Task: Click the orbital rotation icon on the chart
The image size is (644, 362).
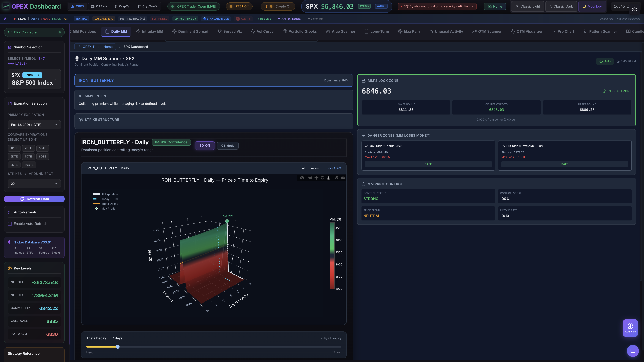Action: (323, 178)
